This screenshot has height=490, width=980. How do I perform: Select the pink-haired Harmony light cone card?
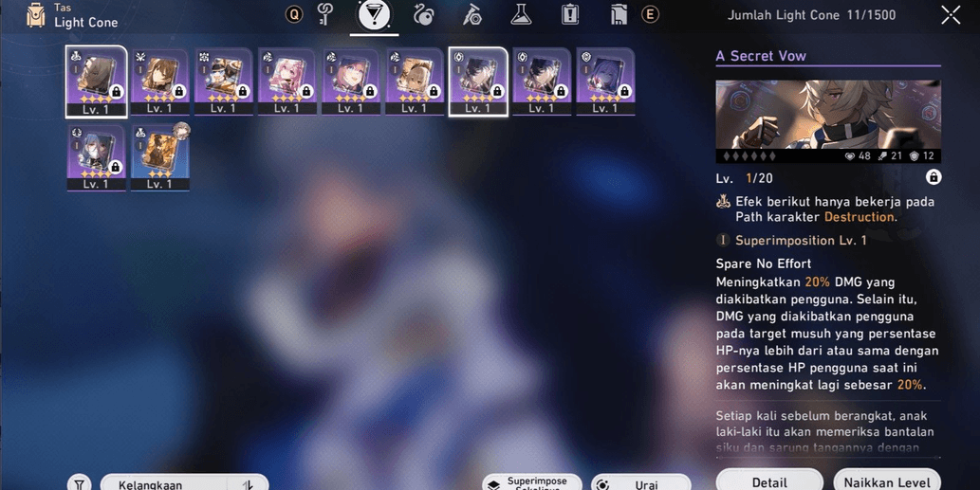coord(287,82)
